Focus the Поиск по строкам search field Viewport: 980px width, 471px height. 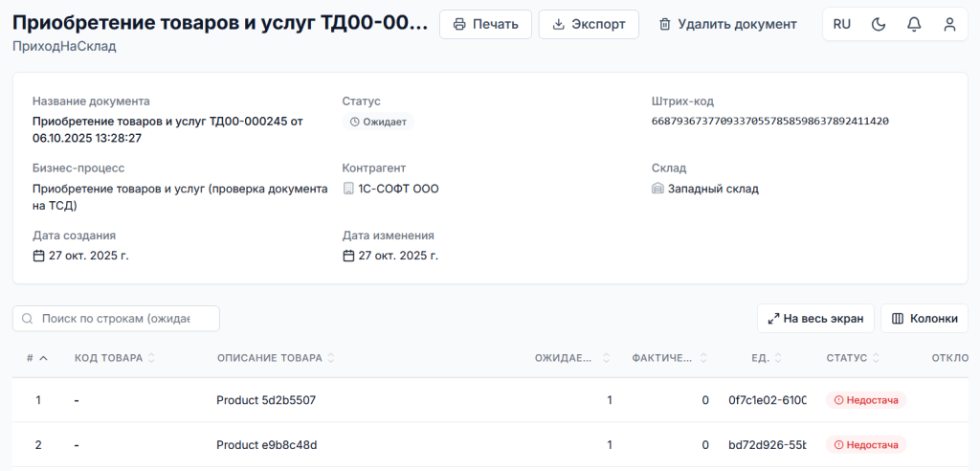click(122, 319)
